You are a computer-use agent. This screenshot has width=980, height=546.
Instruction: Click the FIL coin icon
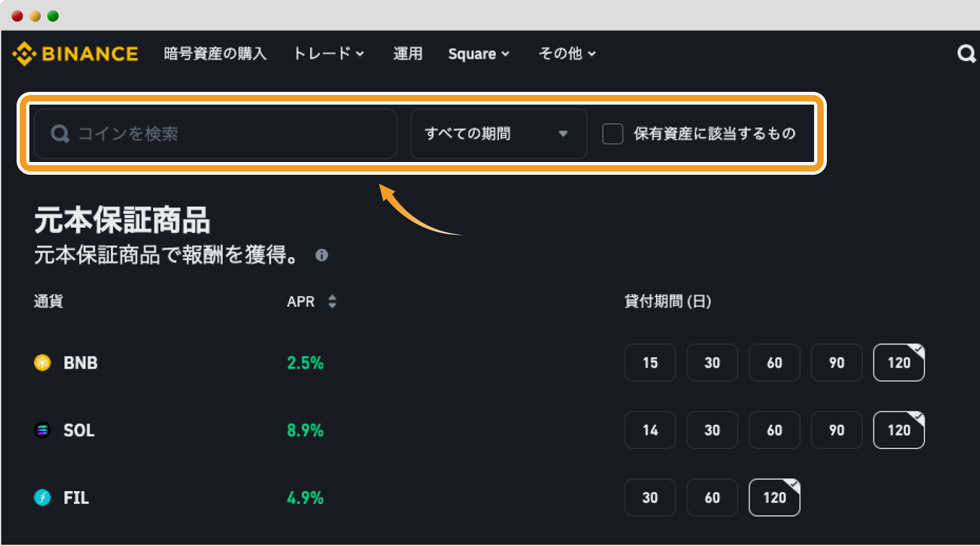click(x=41, y=498)
